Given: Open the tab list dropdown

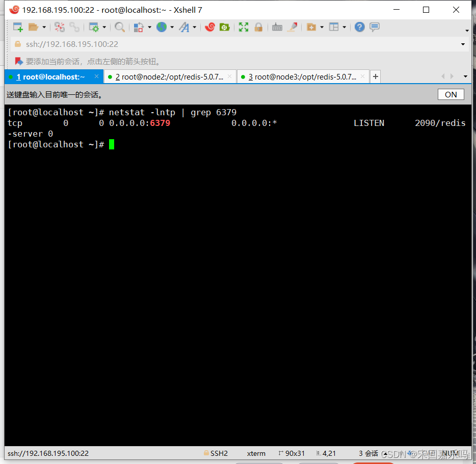Looking at the screenshot, I should click(465, 76).
